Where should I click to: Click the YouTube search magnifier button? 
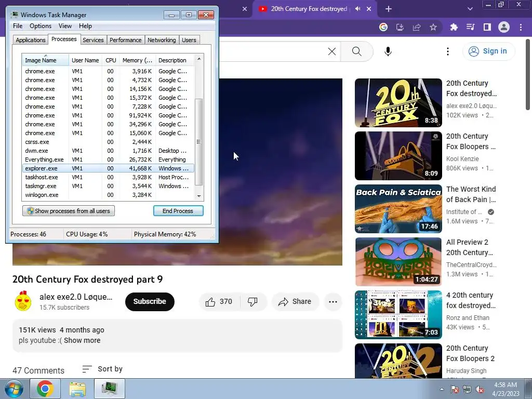point(356,51)
